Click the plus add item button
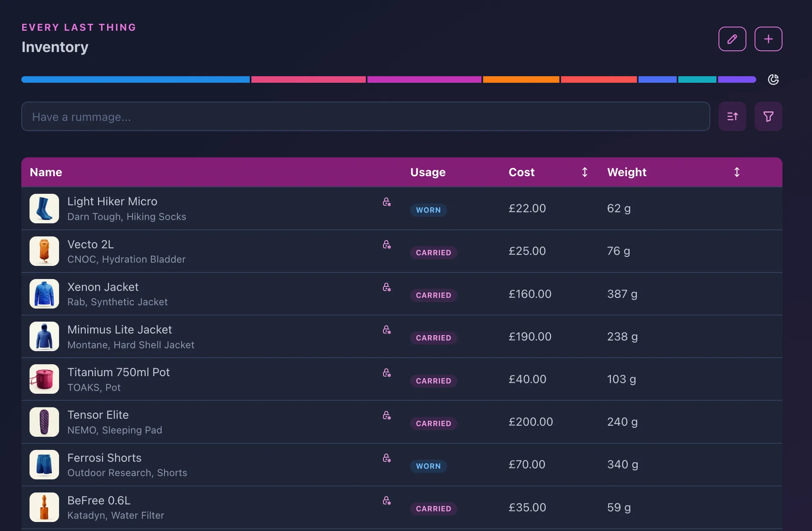The height and width of the screenshot is (531, 812). (x=768, y=39)
